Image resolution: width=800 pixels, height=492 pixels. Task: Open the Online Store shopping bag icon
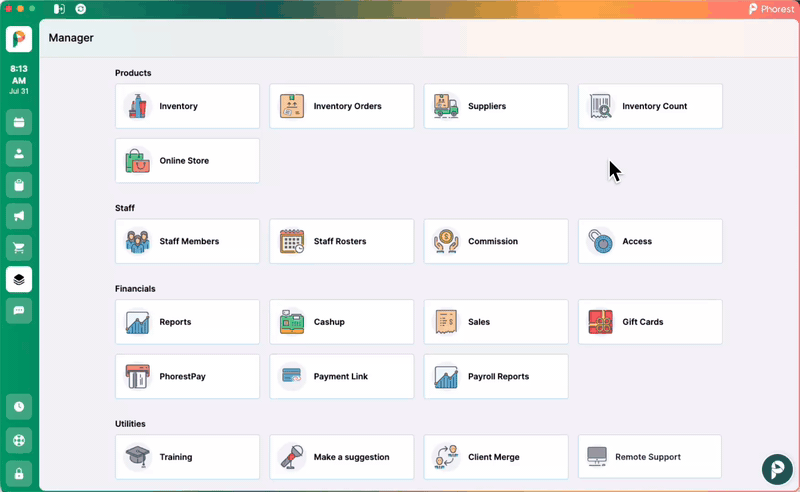[138, 161]
